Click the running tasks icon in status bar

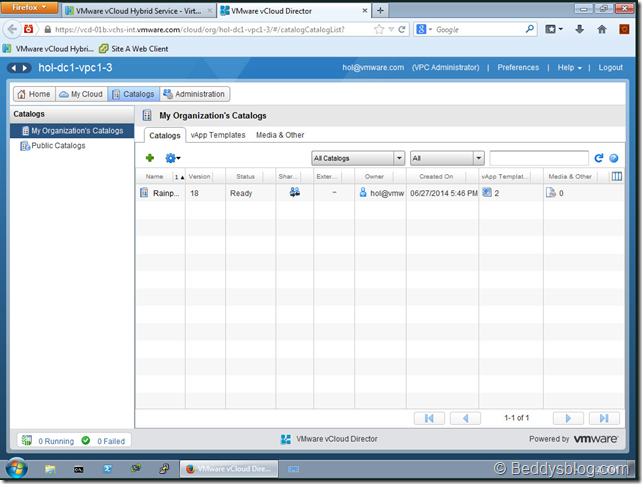tap(27, 440)
